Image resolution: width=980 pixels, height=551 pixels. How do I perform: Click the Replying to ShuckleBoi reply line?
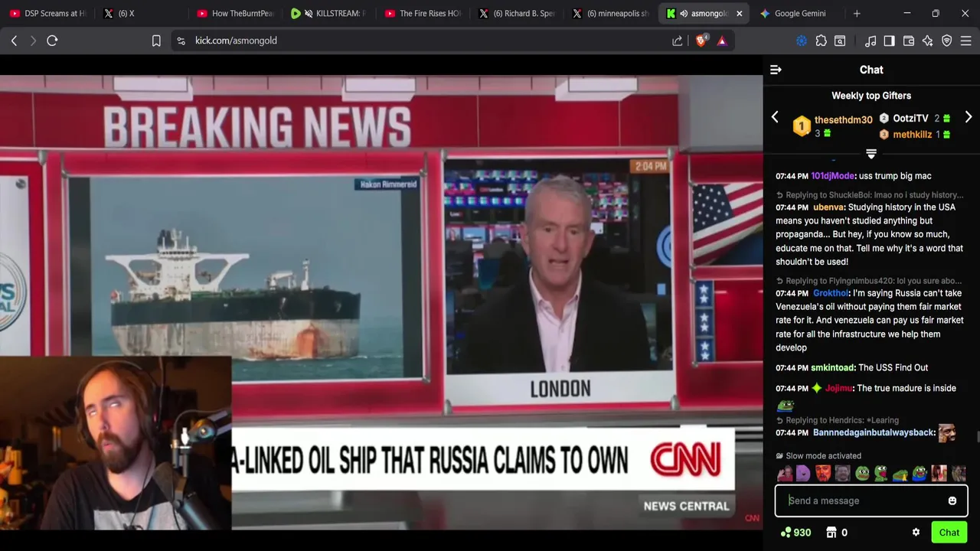pos(870,195)
